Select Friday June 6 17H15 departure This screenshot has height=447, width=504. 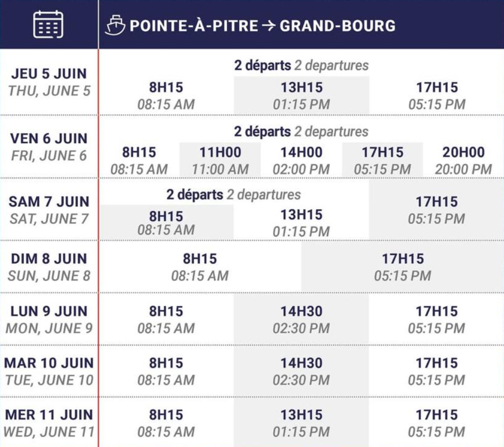coord(383,160)
